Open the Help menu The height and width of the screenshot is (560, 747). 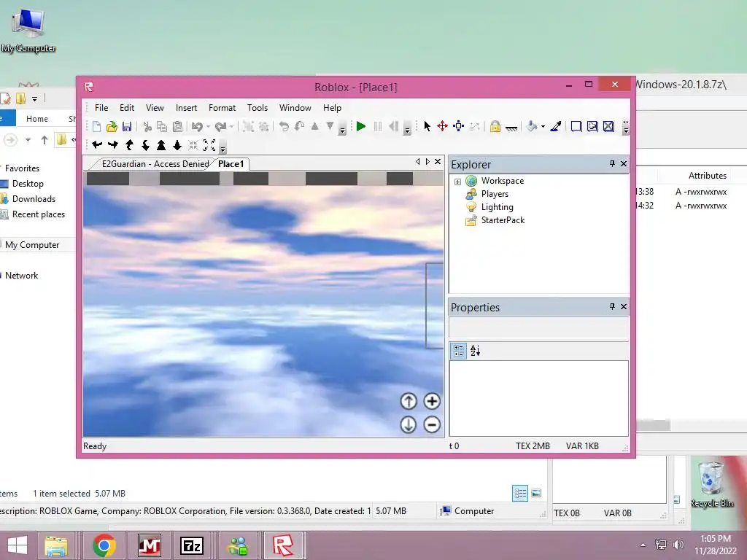pos(332,108)
